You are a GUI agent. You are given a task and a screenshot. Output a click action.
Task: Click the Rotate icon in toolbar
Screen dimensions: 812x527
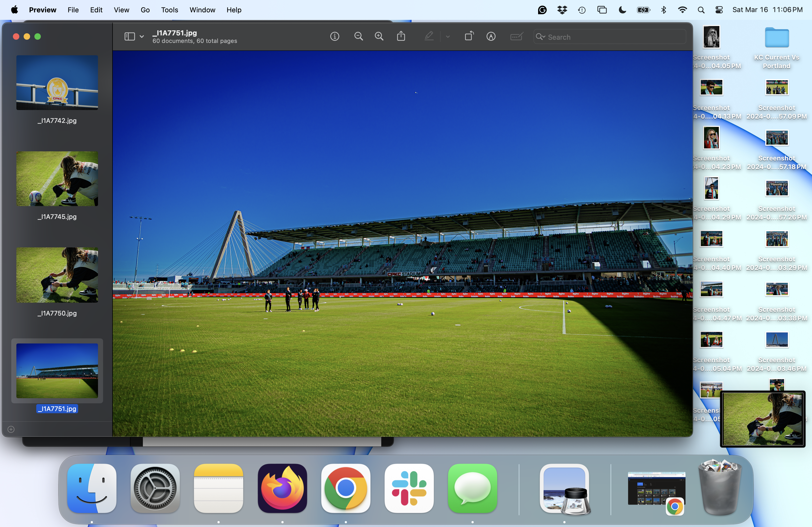[x=469, y=36]
